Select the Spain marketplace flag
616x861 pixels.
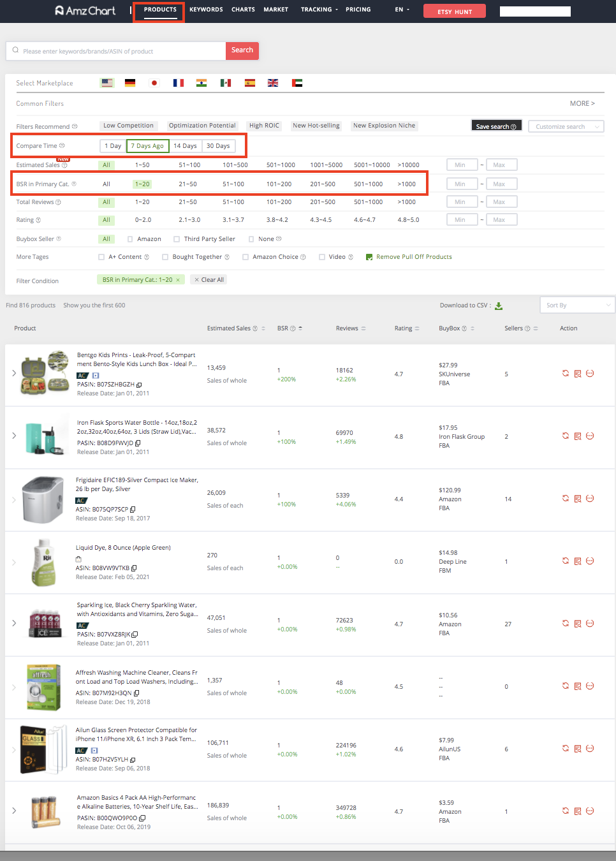[x=250, y=83]
